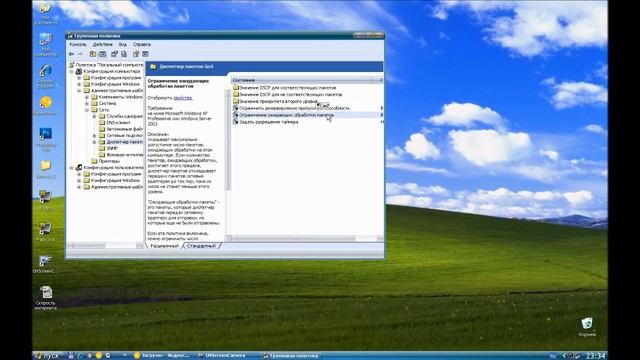Switch to the Стандартный tab
640x360 pixels.
coord(201,246)
